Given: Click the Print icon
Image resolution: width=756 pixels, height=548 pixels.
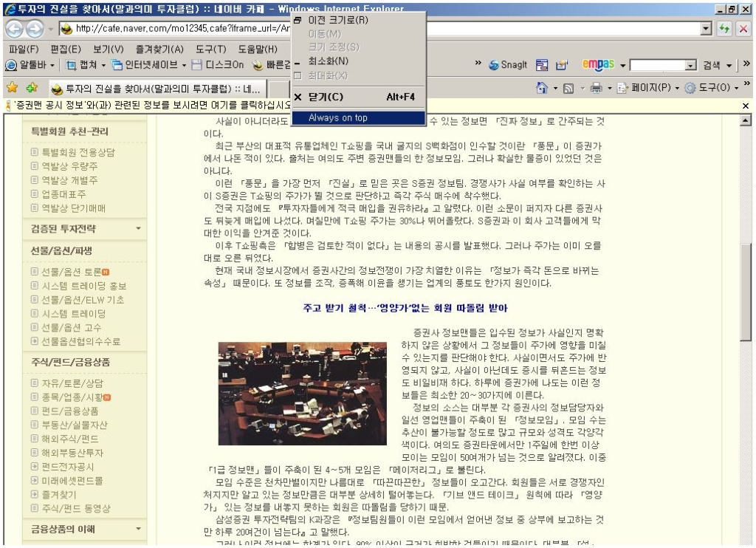Looking at the screenshot, I should coord(597,88).
